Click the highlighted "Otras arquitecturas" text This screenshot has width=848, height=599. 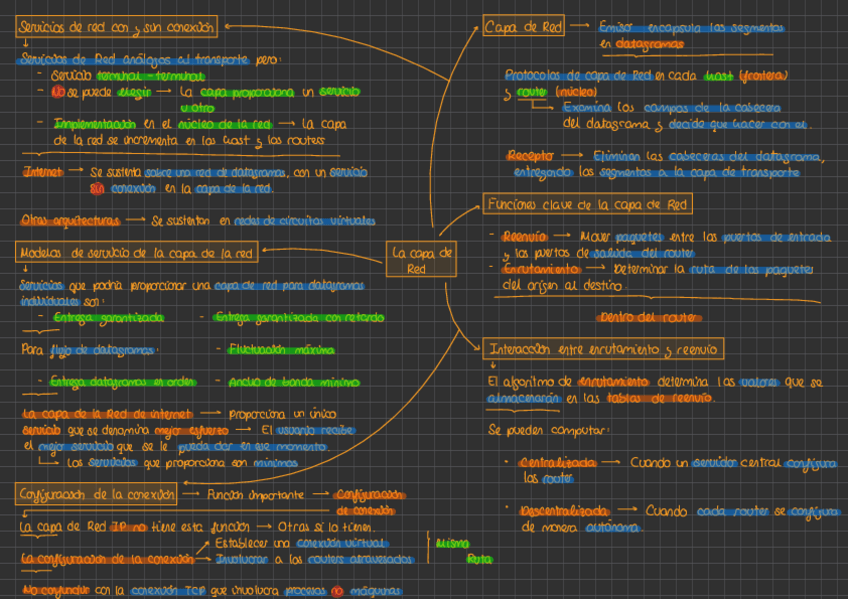pyautogui.click(x=69, y=220)
